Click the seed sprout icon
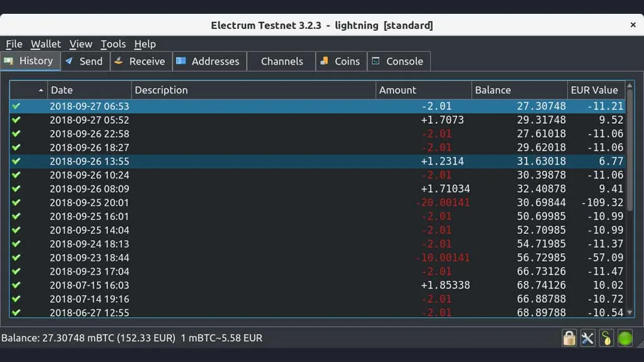This screenshot has width=644, height=362. pyautogui.click(x=606, y=339)
